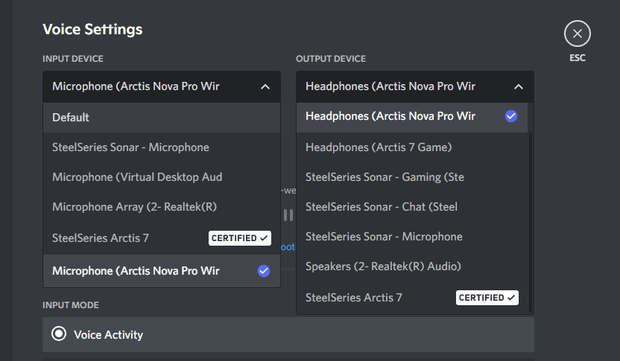Image resolution: width=620 pixels, height=361 pixels.
Task: Choose SteelSeries Sonar - Microphone output device
Action: click(x=412, y=236)
